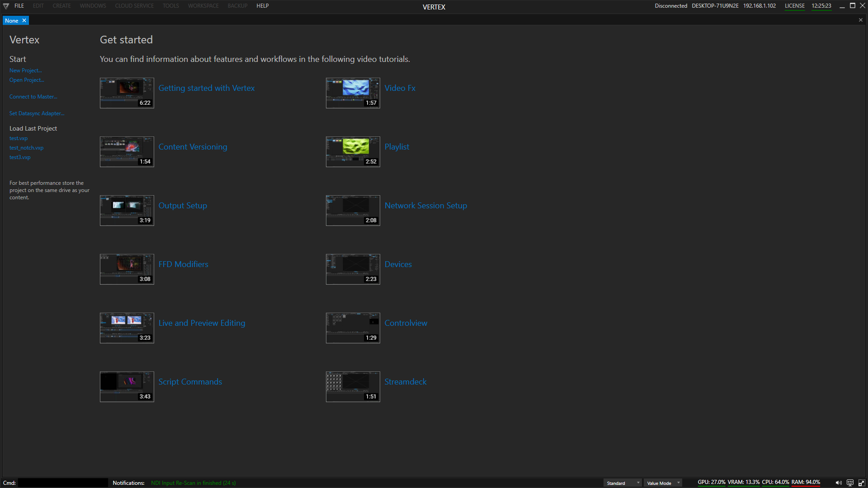
Task: Click the LICENSE status indicator
Action: point(795,6)
